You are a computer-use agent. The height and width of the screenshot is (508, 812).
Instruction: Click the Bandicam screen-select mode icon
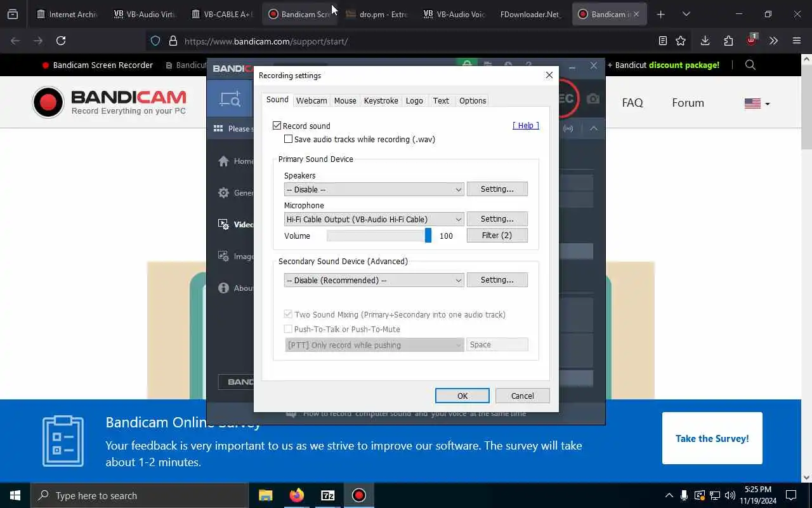coord(230,98)
